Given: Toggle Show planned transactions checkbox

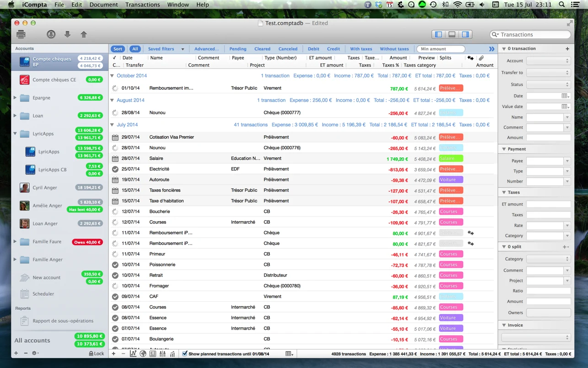Looking at the screenshot, I should tap(185, 354).
